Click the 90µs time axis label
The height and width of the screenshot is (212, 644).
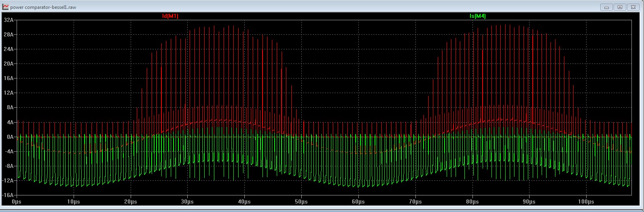[529, 201]
